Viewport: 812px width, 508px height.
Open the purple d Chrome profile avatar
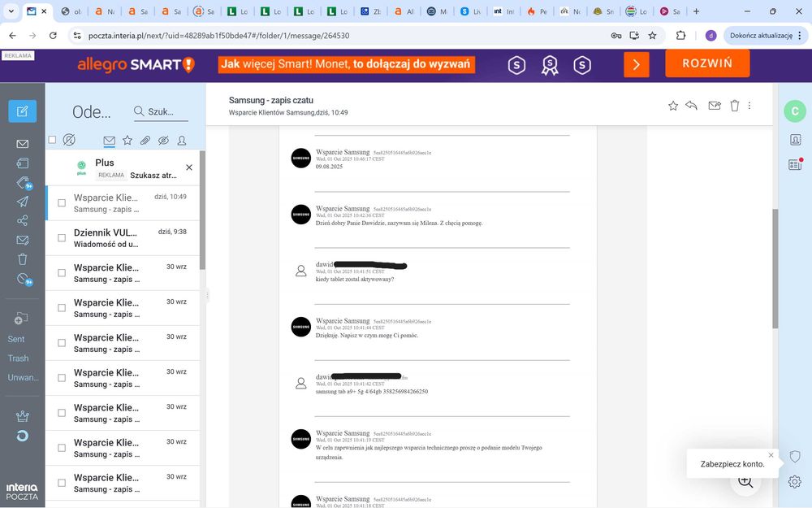tap(710, 35)
